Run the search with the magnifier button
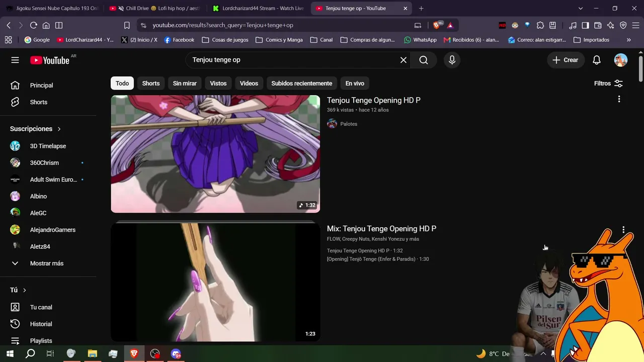This screenshot has height=362, width=644. (424, 60)
